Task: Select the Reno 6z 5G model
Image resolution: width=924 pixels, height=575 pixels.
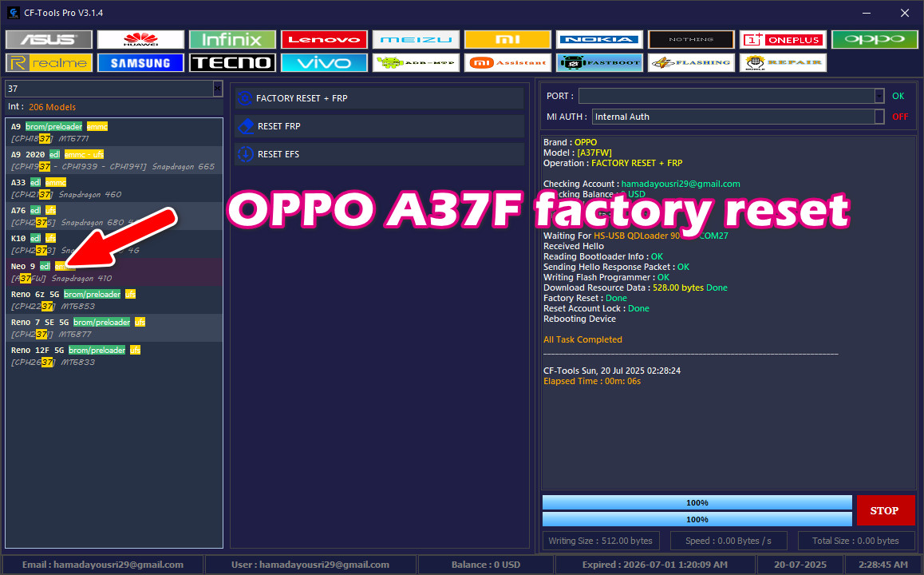Action: pos(114,300)
